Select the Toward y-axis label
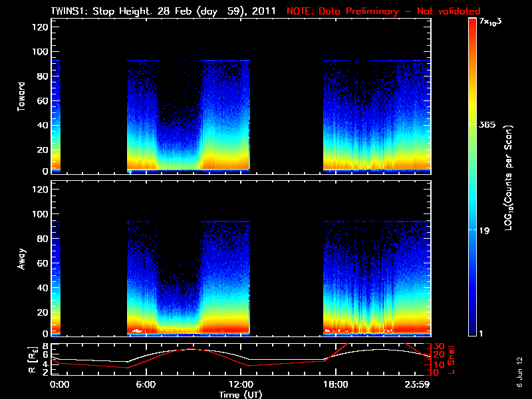532x399 pixels. 22,97
